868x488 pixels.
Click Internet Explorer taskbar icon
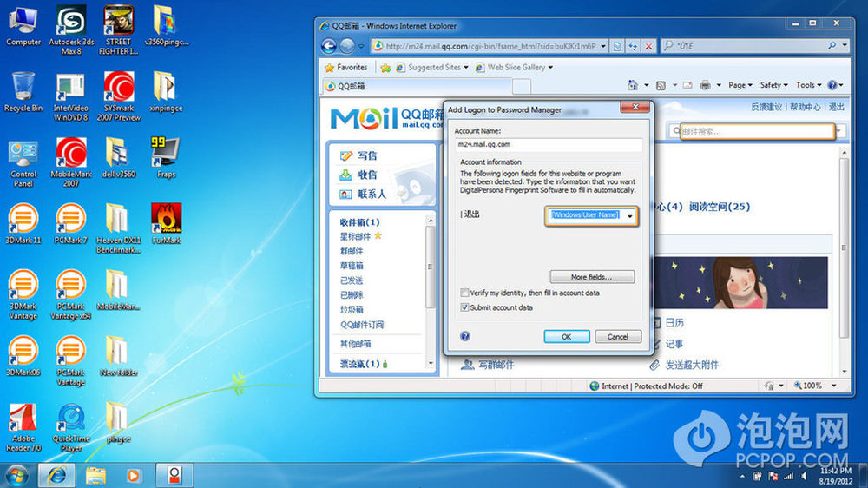coord(56,475)
